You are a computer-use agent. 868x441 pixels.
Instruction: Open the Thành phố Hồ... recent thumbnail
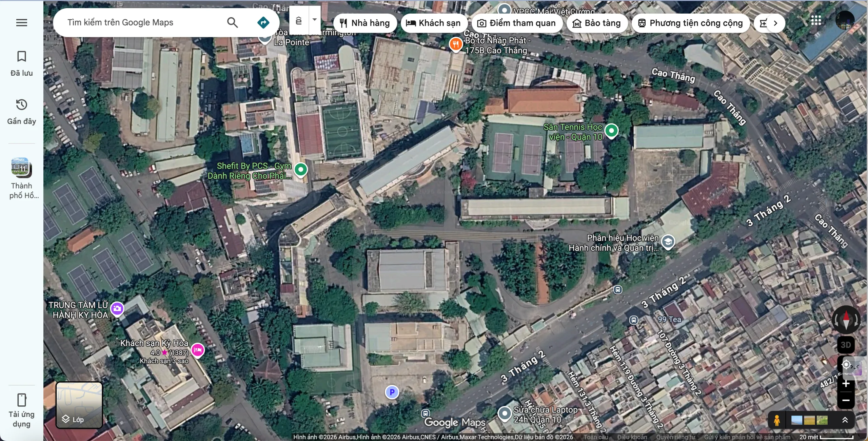click(x=22, y=178)
